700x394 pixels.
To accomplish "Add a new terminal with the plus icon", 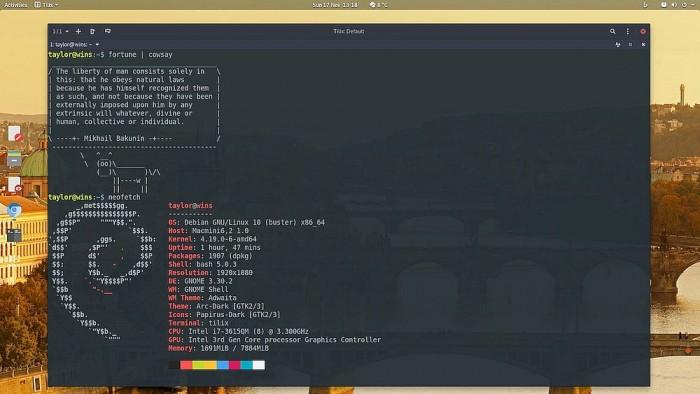I will point(78,31).
